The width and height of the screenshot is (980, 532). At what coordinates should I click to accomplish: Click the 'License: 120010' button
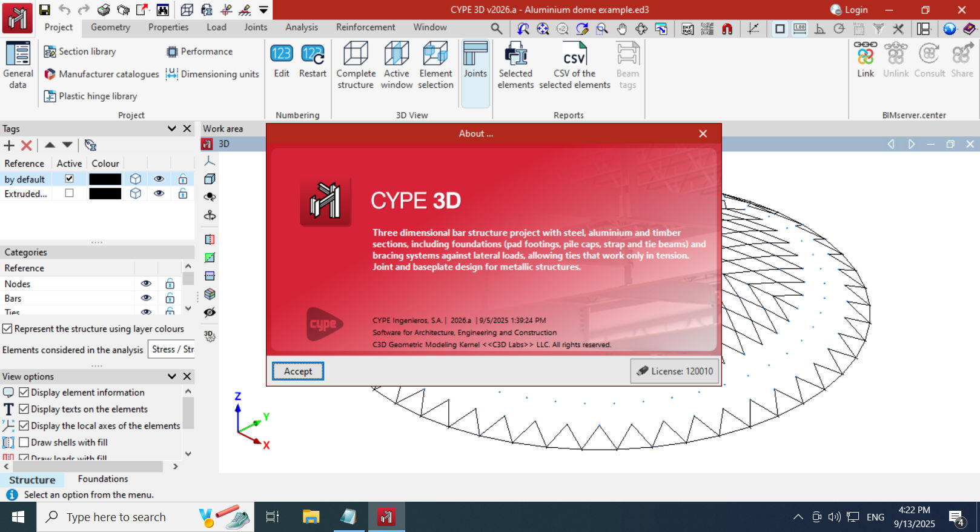[x=675, y=371]
